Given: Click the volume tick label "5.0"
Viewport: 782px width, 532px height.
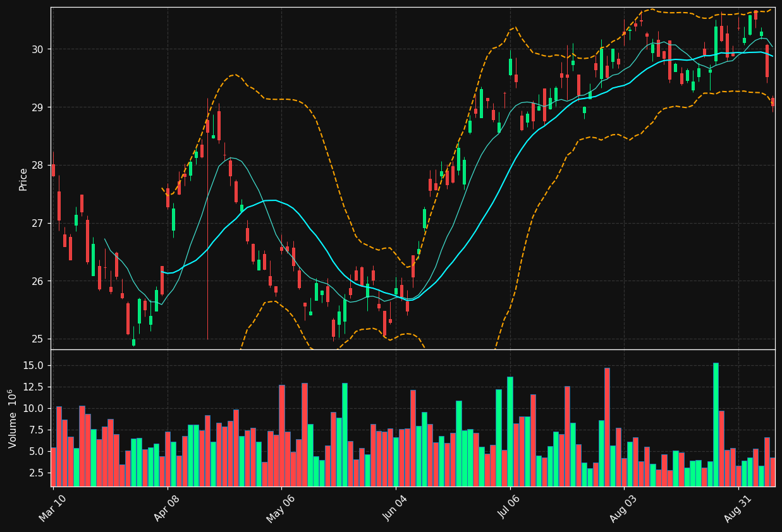Looking at the screenshot, I should [35, 451].
